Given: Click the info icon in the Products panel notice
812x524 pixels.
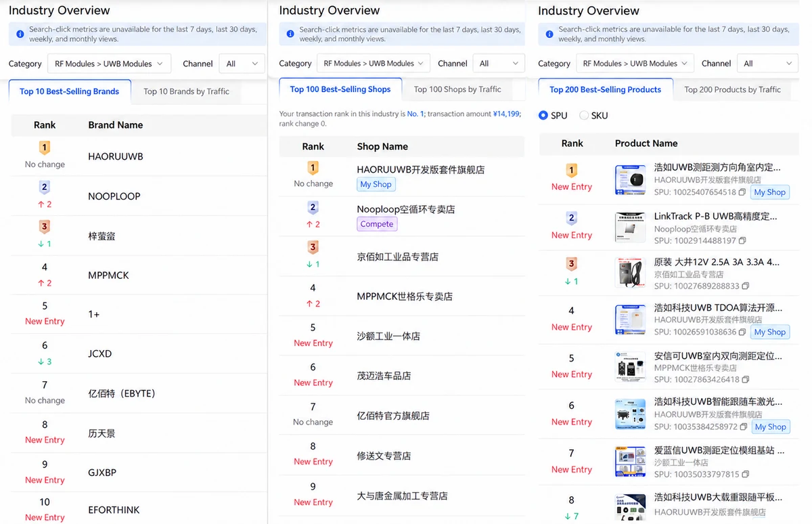Looking at the screenshot, I should pyautogui.click(x=549, y=34).
